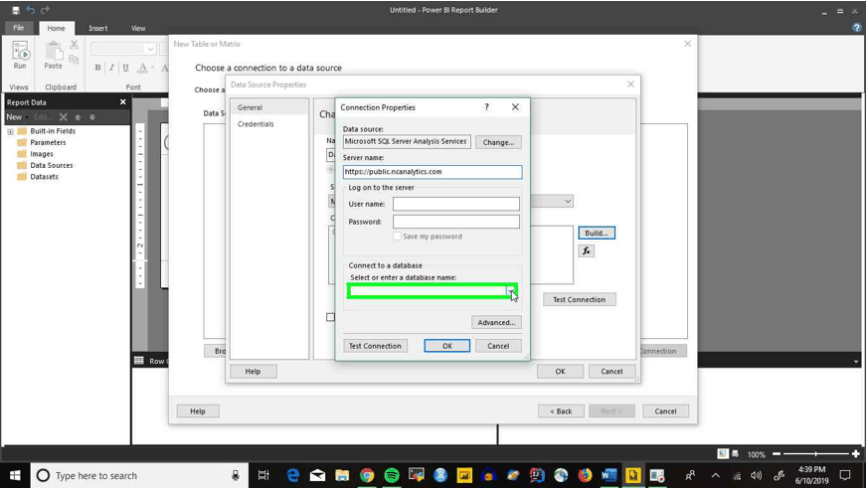Show hidden system tray icons
Viewport: 868px width, 489px height.
click(715, 476)
